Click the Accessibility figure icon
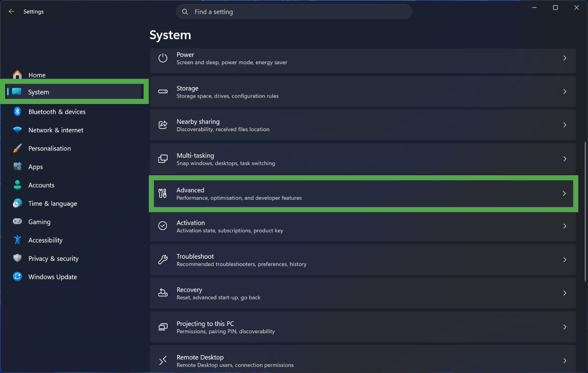The width and height of the screenshot is (588, 373). click(17, 240)
